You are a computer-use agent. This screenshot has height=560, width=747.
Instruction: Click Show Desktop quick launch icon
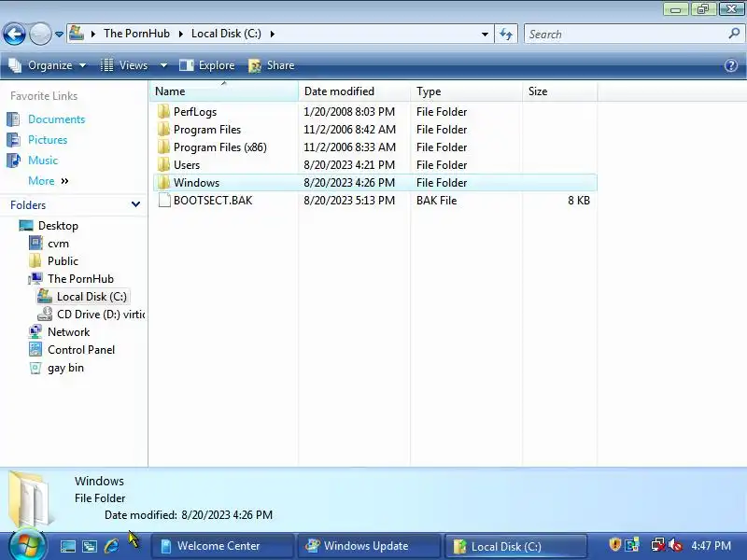(67, 546)
